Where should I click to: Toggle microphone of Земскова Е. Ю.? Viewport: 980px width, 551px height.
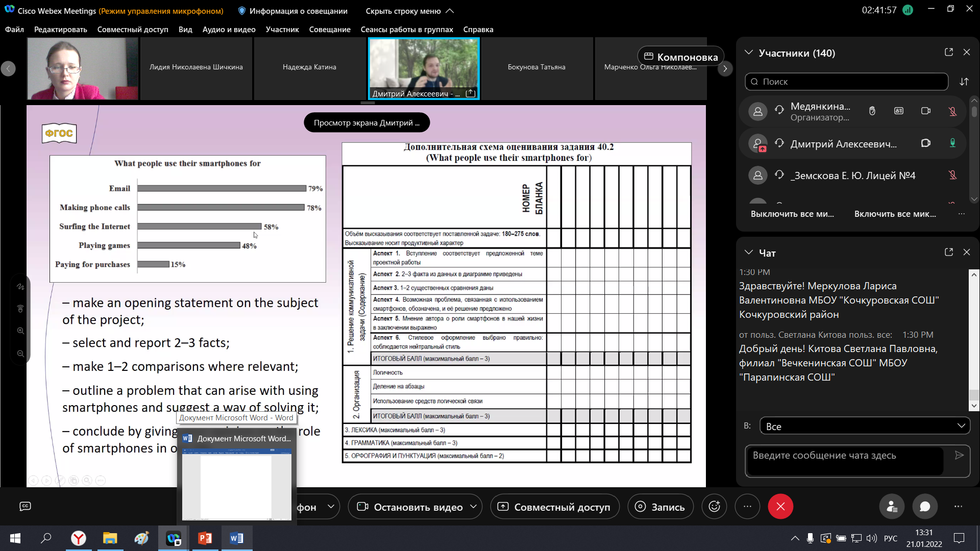(952, 176)
